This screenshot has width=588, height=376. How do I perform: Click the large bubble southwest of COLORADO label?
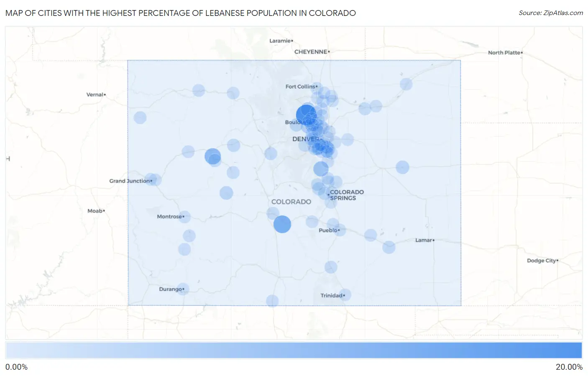point(282,224)
